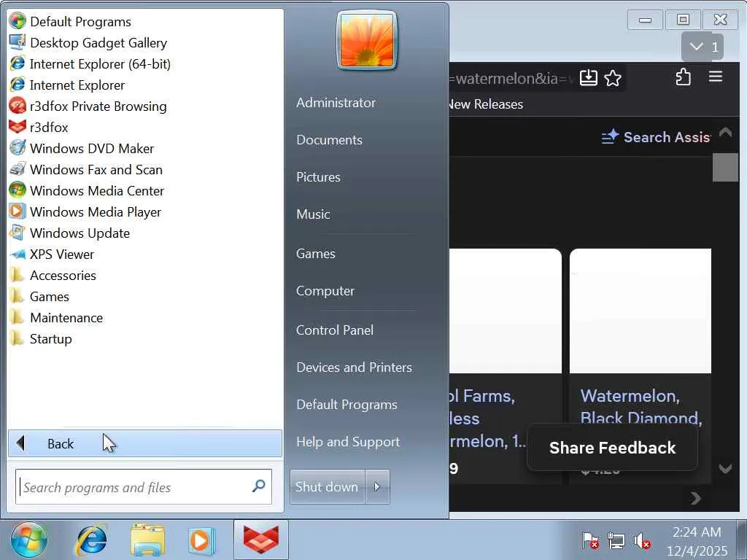Click the browser scrollbar up chevron
The height and width of the screenshot is (560, 747).
726,132
